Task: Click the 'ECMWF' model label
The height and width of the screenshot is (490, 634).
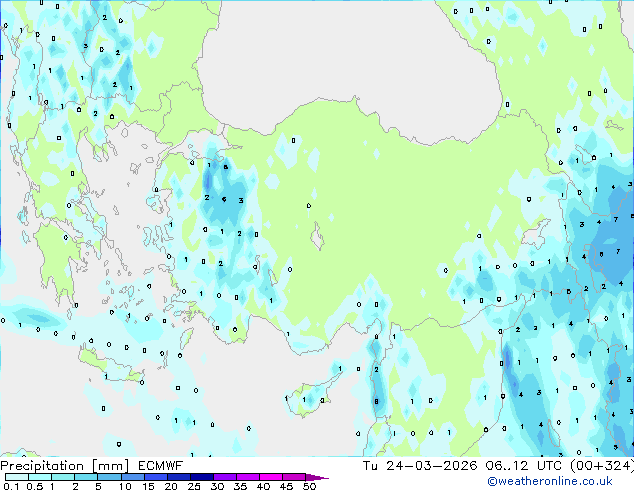Action: [x=161, y=466]
